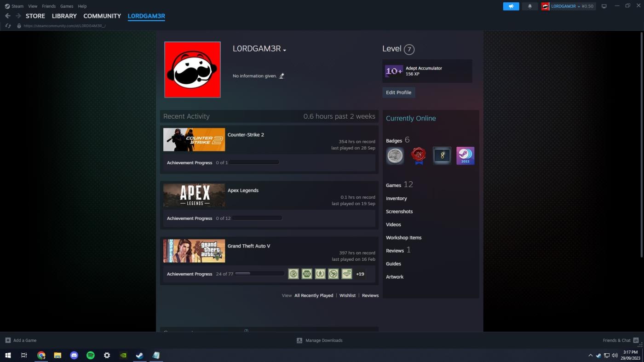Screen dimensions: 644x362
Task: Go forward with the right arrow
Action: (18, 16)
